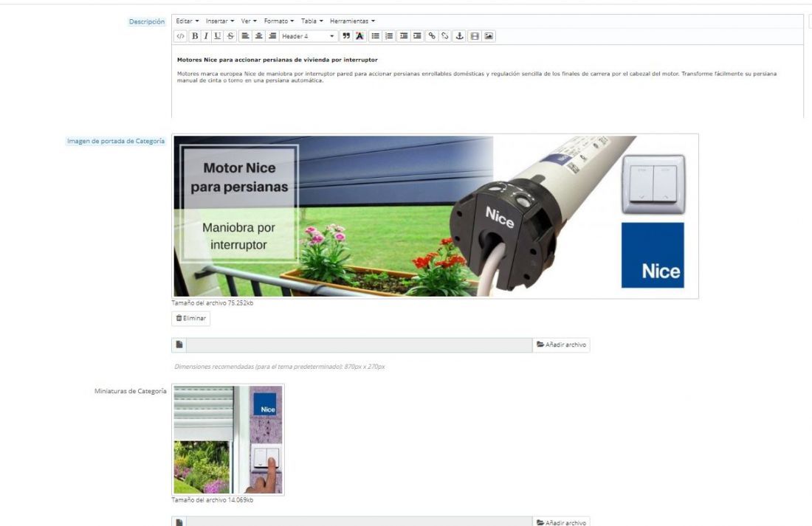
Task: Click the Descripción field label
Action: 147,21
